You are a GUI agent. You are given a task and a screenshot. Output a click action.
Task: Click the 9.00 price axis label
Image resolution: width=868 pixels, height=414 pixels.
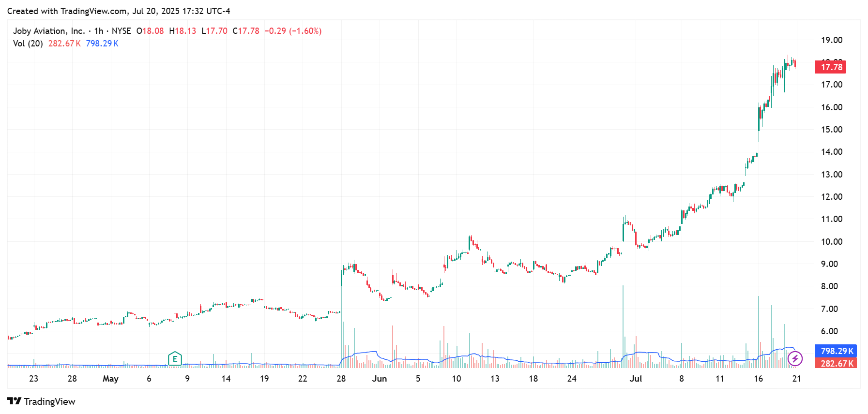(x=829, y=264)
